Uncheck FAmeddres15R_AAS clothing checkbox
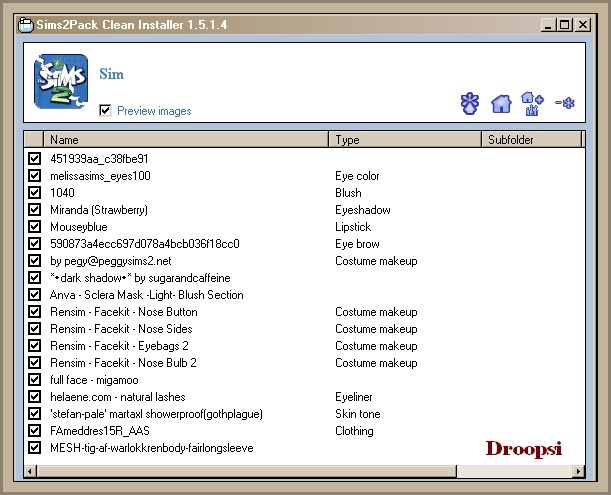 click(34, 431)
